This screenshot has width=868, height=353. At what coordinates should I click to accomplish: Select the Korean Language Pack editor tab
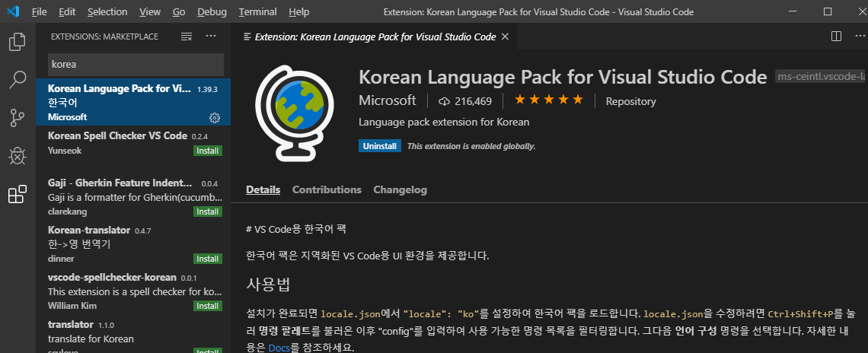click(374, 37)
